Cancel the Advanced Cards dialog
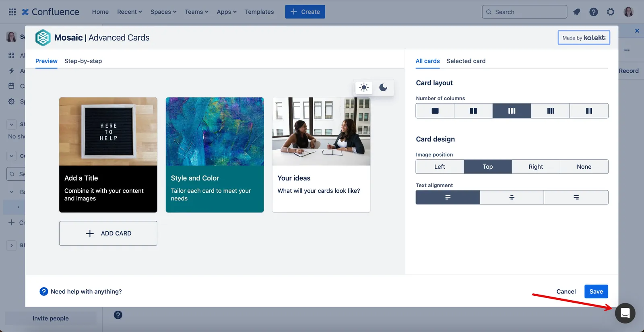 (566, 291)
